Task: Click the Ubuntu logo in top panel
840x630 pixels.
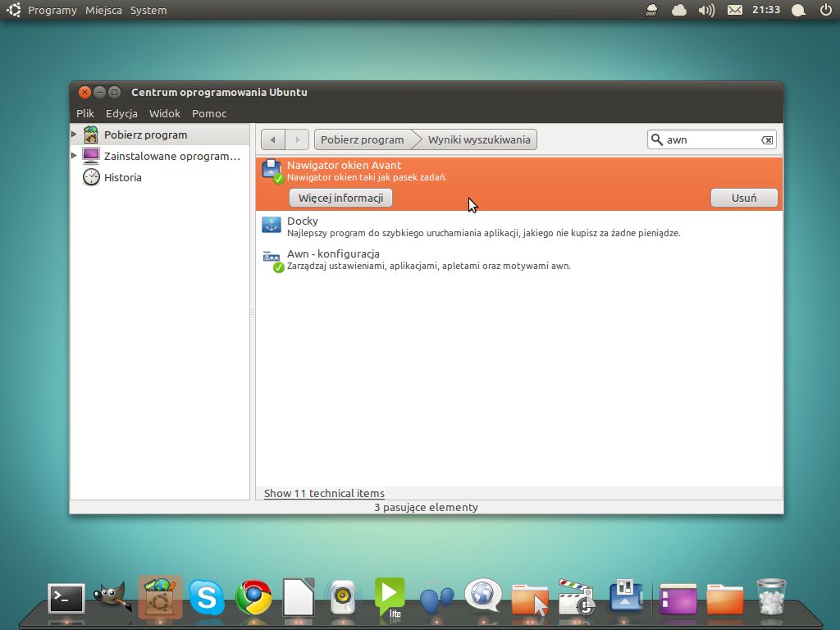Action: tap(13, 10)
